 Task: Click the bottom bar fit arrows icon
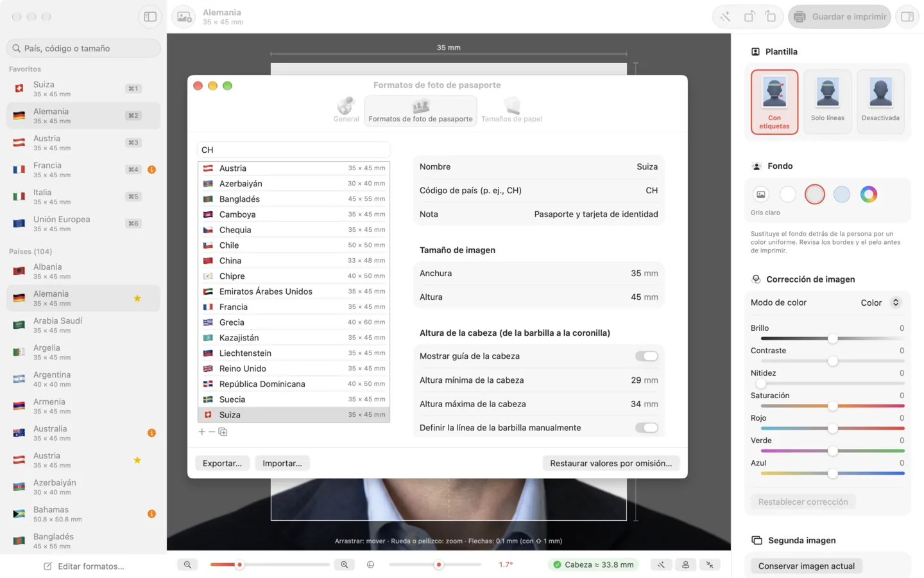pos(710,565)
